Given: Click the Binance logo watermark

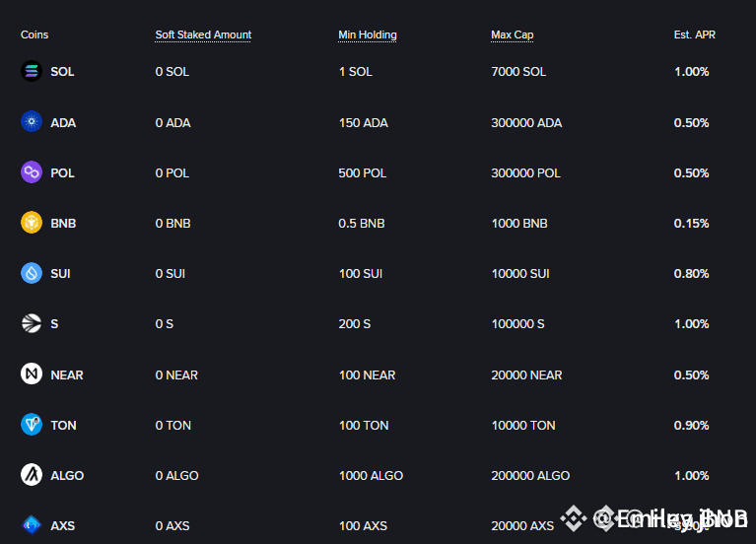Looking at the screenshot, I should [574, 518].
